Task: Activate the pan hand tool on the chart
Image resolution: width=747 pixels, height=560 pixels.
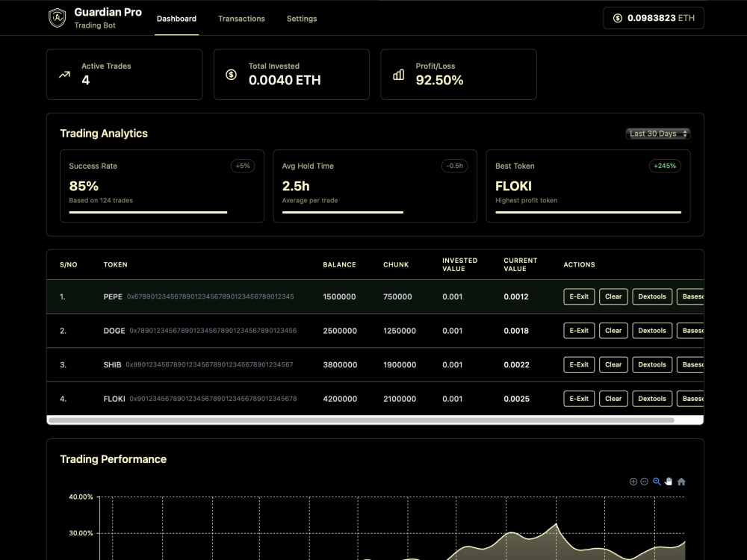Action: click(x=668, y=482)
